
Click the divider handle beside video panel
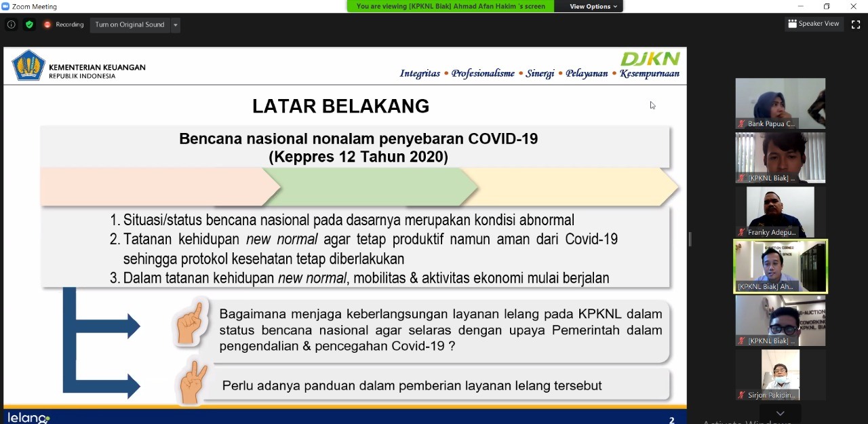(x=690, y=239)
